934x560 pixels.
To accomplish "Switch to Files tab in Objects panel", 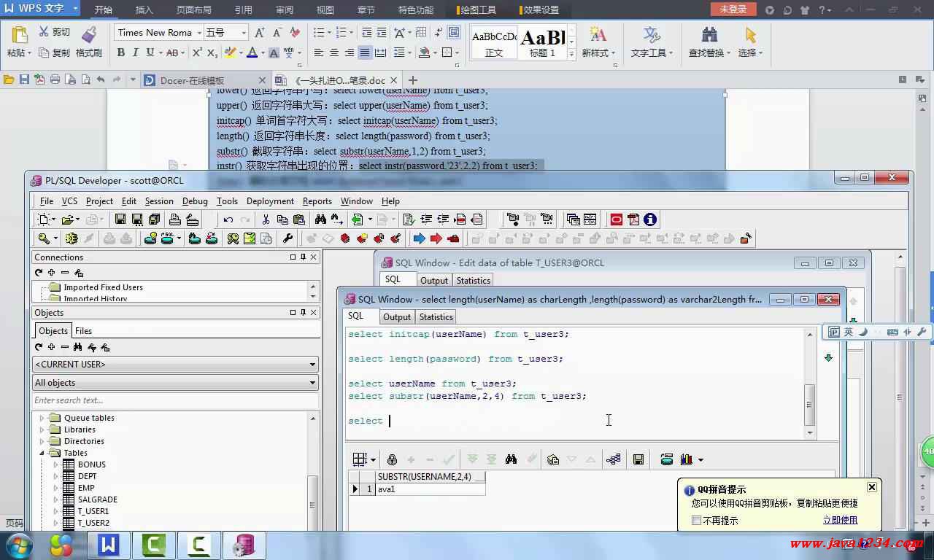I will 84,330.
